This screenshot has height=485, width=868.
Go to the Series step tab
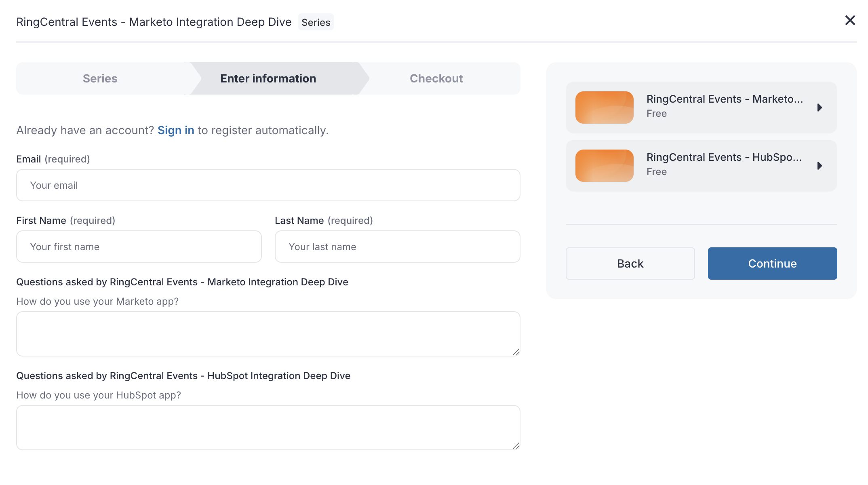pos(100,78)
